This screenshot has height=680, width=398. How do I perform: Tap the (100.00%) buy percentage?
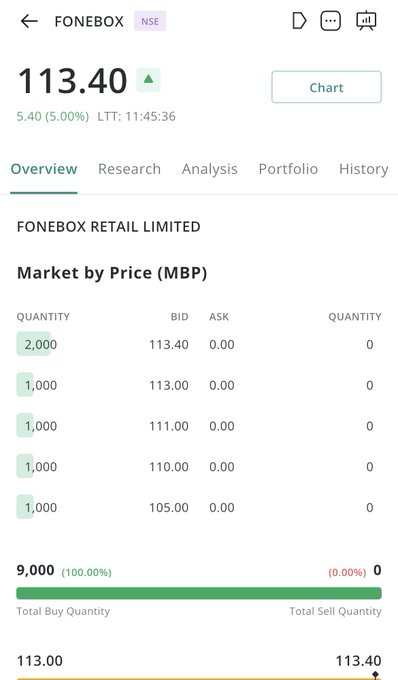tap(86, 572)
